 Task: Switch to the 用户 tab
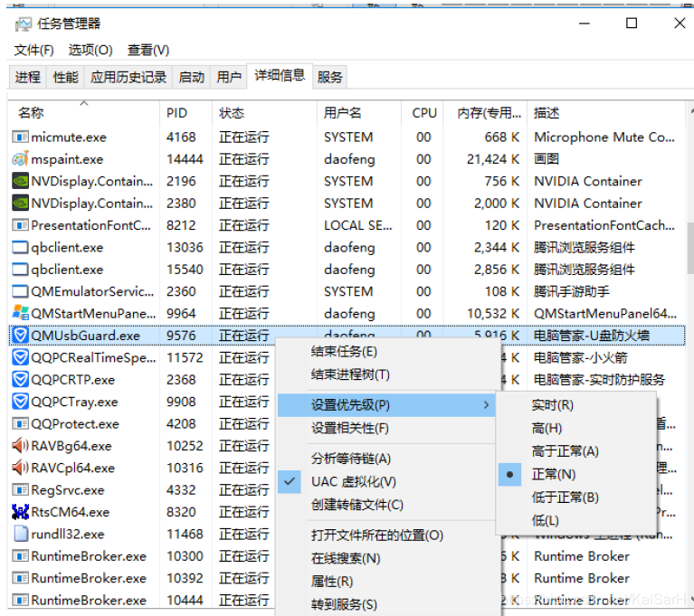(228, 77)
